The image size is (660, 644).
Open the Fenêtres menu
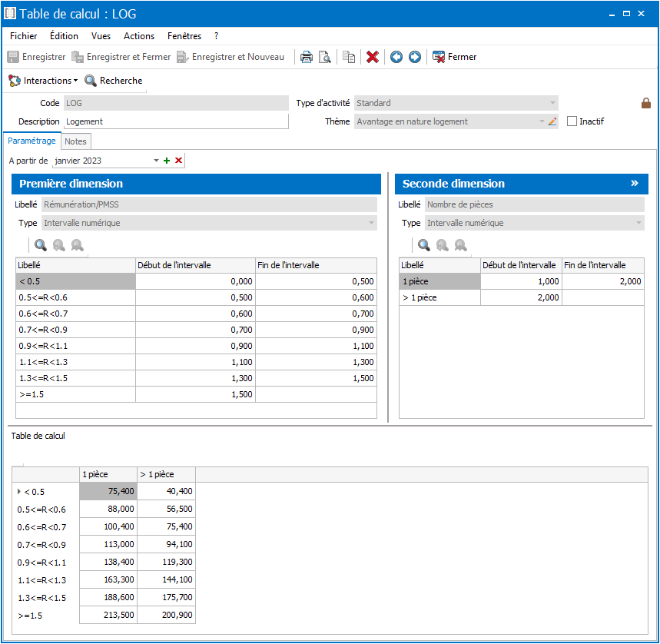coord(184,36)
